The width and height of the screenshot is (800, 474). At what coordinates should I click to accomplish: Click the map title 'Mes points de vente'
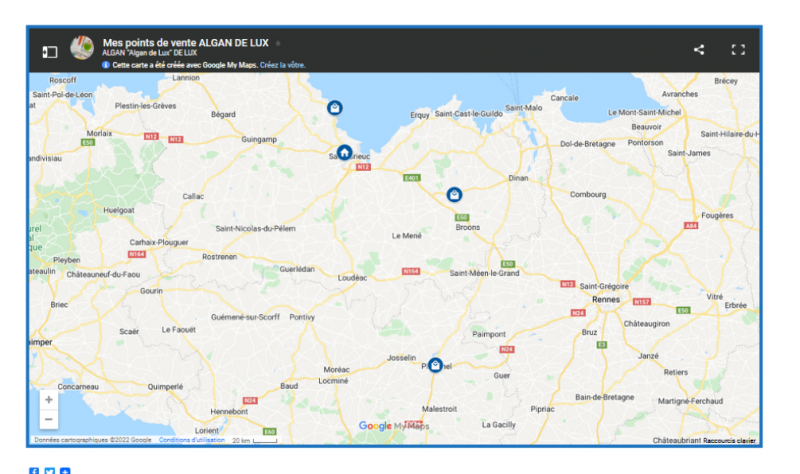point(185,42)
